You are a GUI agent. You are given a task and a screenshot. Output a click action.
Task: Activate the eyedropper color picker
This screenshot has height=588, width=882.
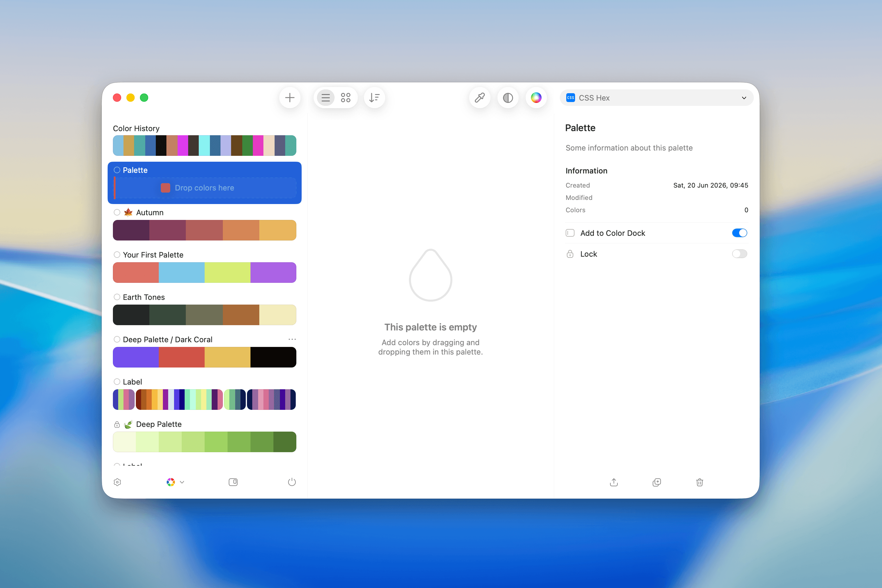(x=480, y=98)
